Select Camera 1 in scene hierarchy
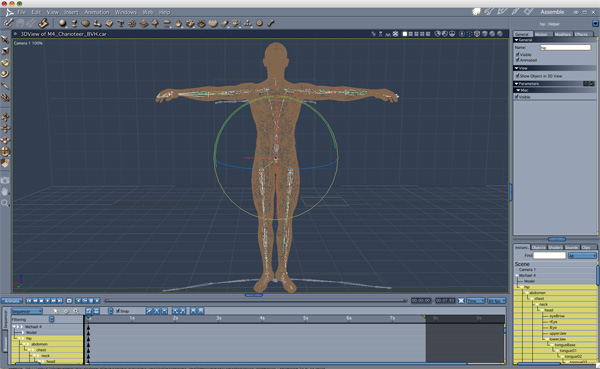Screen dimensions: 600x369 [x=527, y=269]
